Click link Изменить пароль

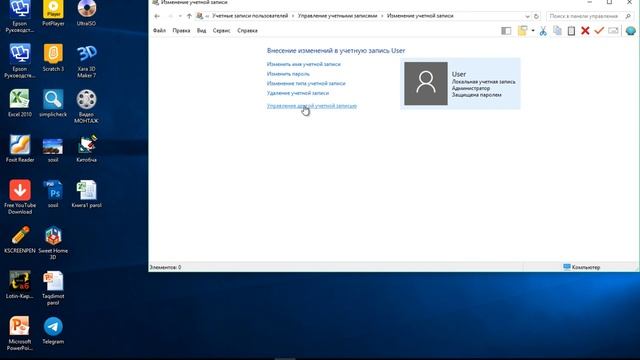click(x=288, y=74)
